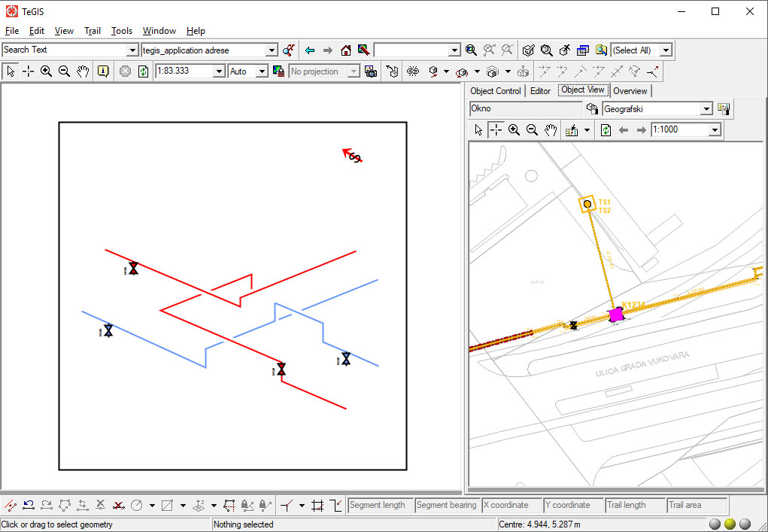Viewport: 768px width, 532px height.
Task: Open the Overview tab
Action: tap(630, 91)
